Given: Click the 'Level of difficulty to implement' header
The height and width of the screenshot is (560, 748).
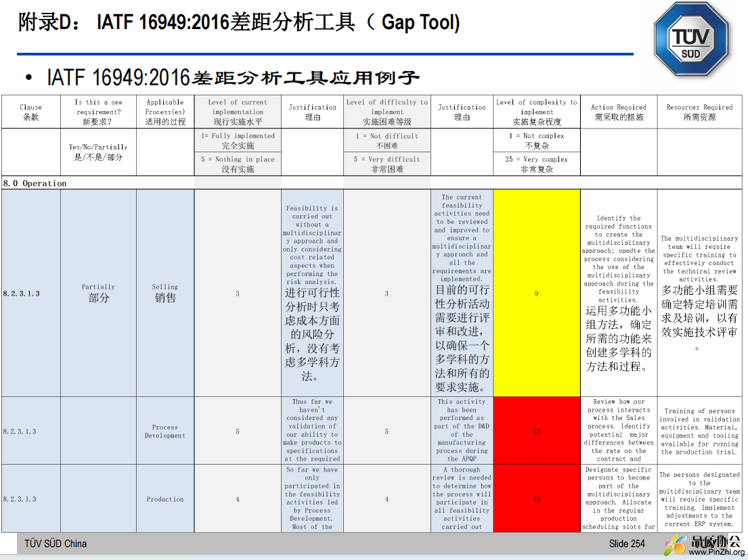Looking at the screenshot, I should click(387, 112).
